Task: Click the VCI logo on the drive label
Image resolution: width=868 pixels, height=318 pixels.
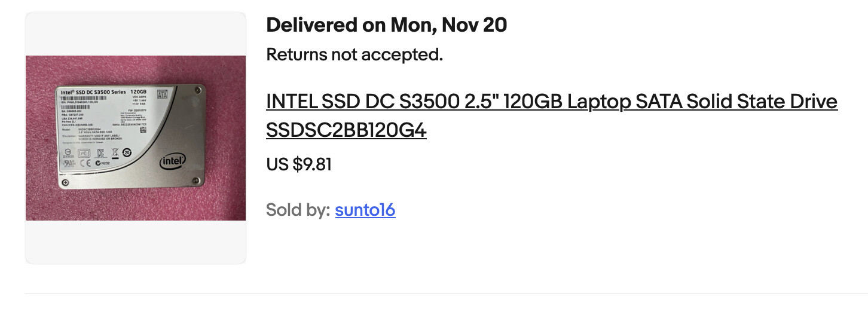Action: tap(84, 153)
